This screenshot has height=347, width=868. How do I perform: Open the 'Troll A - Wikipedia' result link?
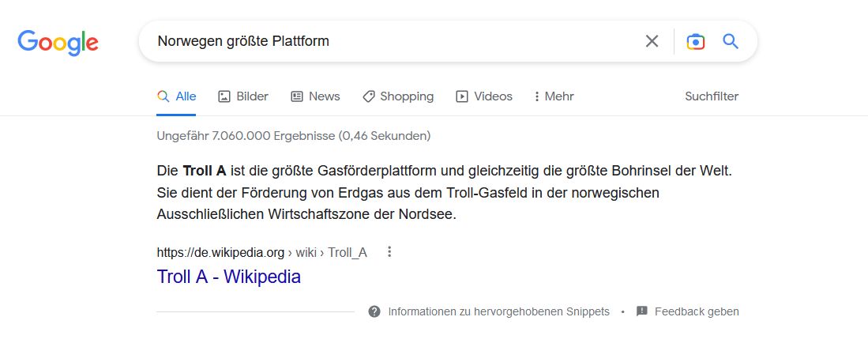pos(229,277)
